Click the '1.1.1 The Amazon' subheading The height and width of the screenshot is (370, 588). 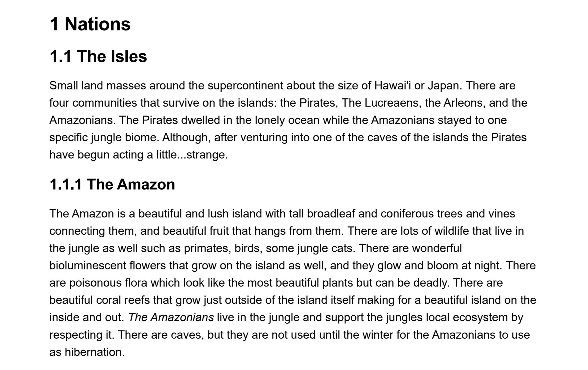point(112,184)
